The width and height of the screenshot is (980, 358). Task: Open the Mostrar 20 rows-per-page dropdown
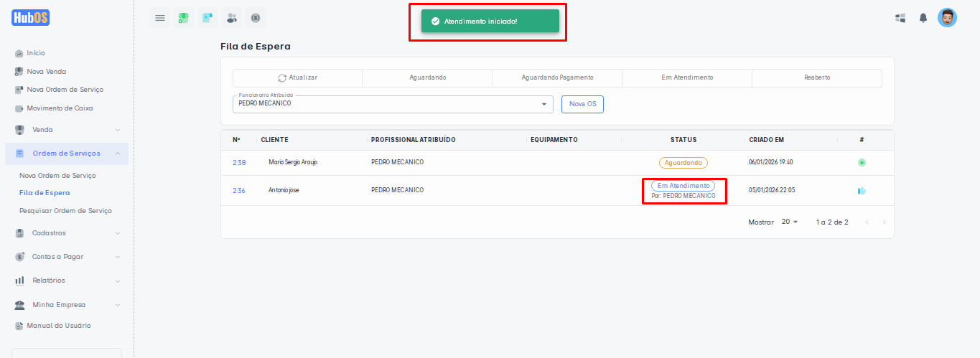point(790,222)
